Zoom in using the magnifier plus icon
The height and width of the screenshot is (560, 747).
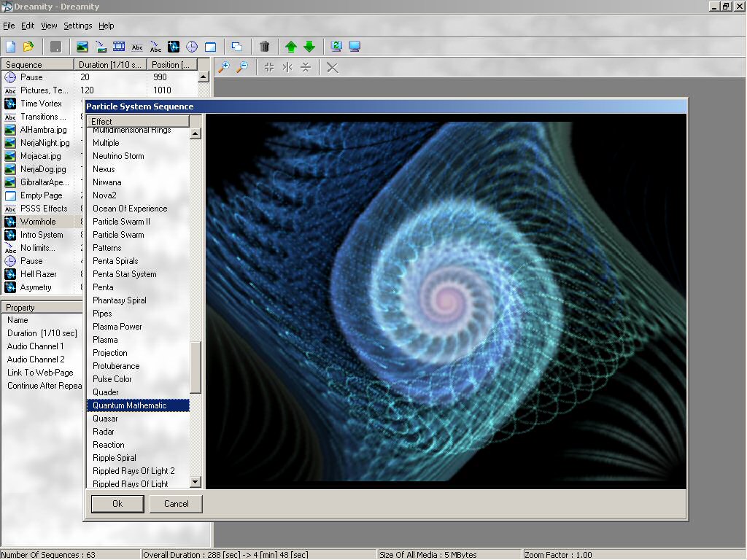point(223,67)
